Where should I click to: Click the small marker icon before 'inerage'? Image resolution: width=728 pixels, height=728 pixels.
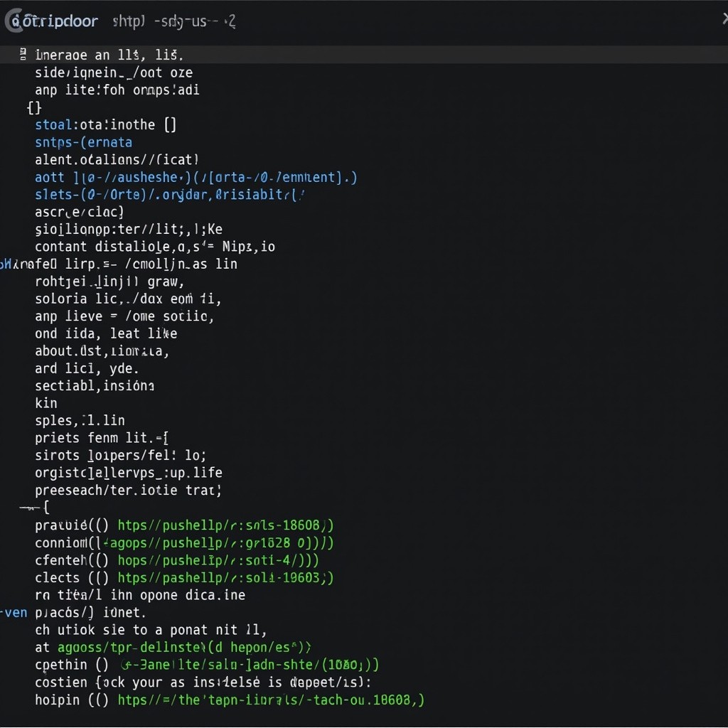[23, 54]
